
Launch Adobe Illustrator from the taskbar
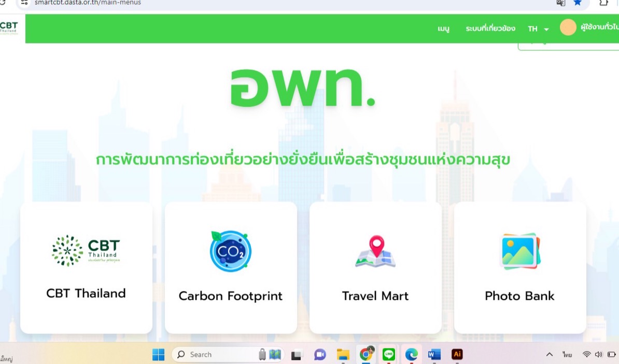click(x=457, y=355)
